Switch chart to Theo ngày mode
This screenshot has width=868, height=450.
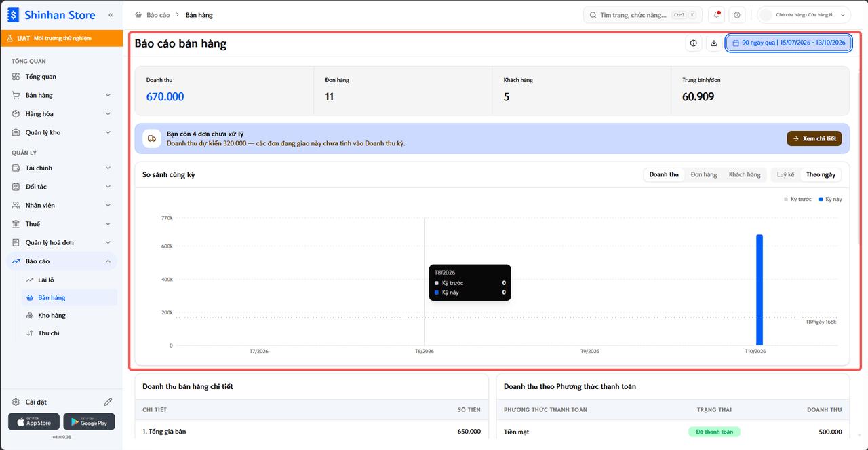click(x=821, y=174)
